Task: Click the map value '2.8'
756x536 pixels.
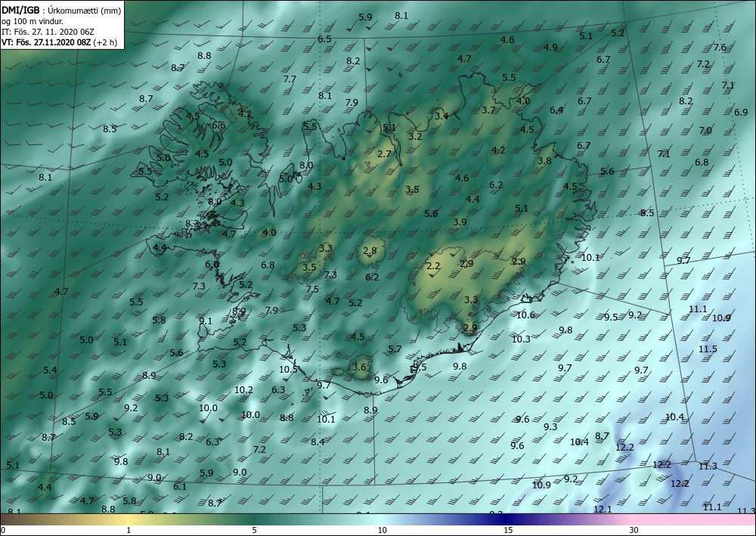Action: pyautogui.click(x=370, y=251)
